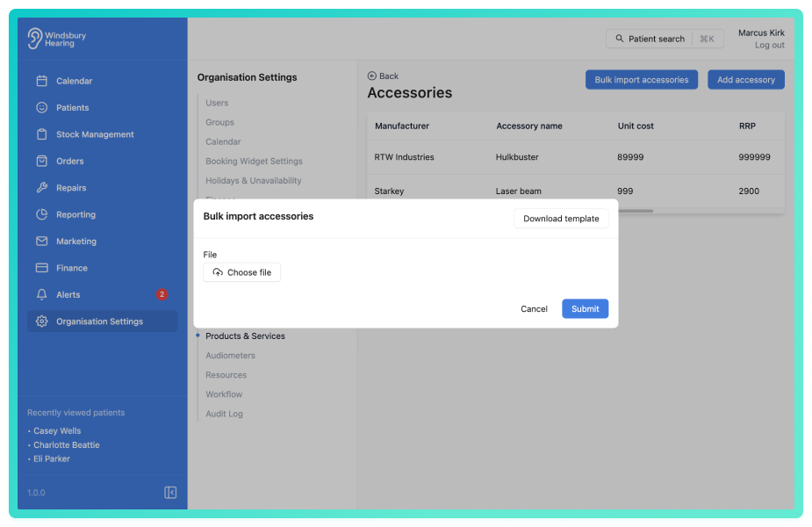Image resolution: width=812 pixels, height=527 pixels.
Task: Click the Marketing envelope icon
Action: (x=42, y=241)
